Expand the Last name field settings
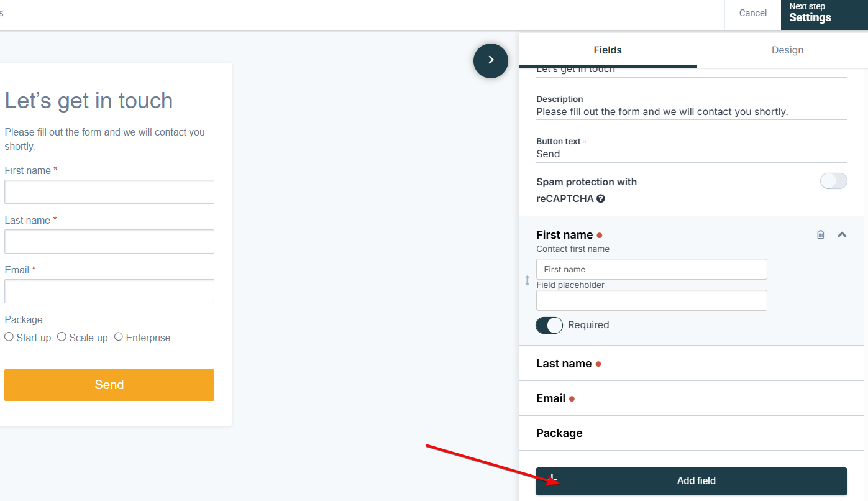This screenshot has height=501, width=868. [x=692, y=363]
